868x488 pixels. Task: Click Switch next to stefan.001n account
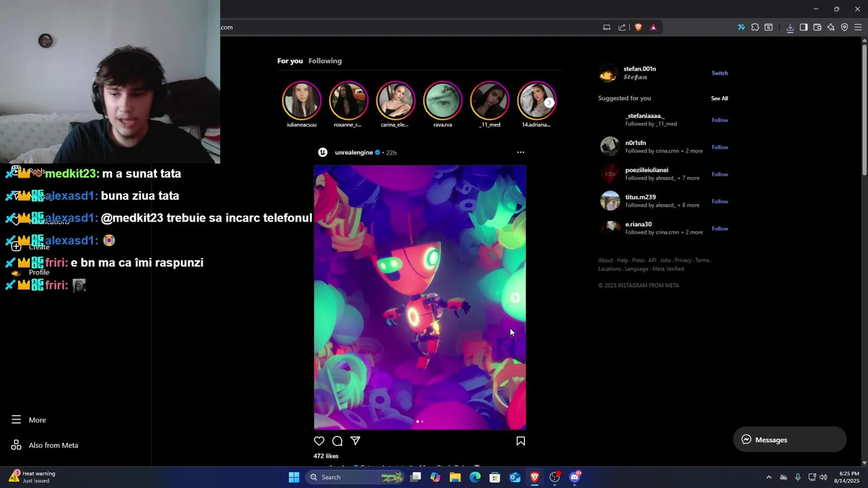[x=719, y=73]
